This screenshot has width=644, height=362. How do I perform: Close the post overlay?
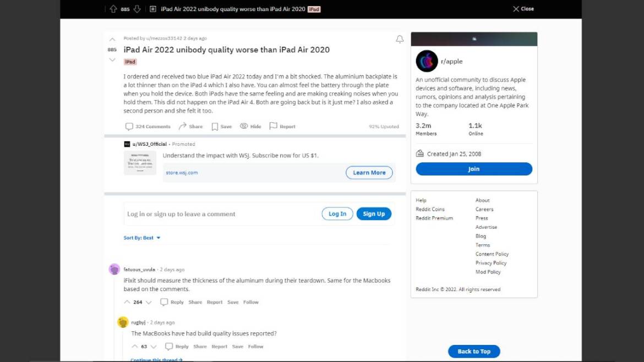[x=523, y=9]
